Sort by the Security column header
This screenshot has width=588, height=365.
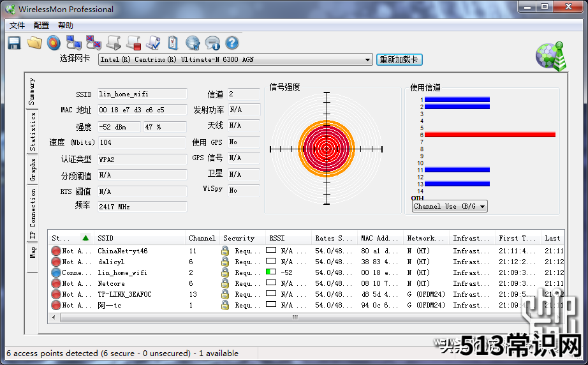point(242,238)
